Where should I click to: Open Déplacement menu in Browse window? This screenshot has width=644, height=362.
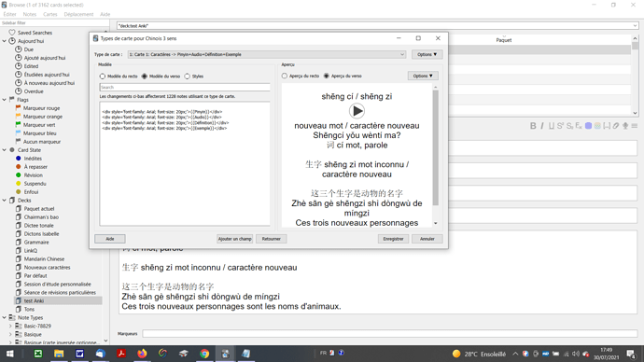pyautogui.click(x=78, y=14)
